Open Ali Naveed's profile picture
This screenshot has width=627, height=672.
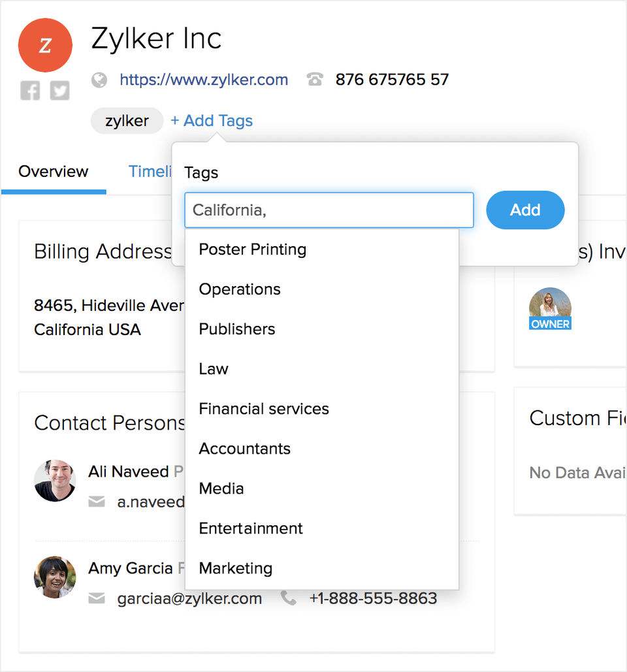(x=55, y=480)
